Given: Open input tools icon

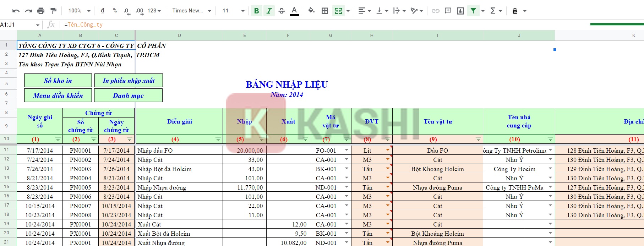Looking at the screenshot, I should click(515, 11).
